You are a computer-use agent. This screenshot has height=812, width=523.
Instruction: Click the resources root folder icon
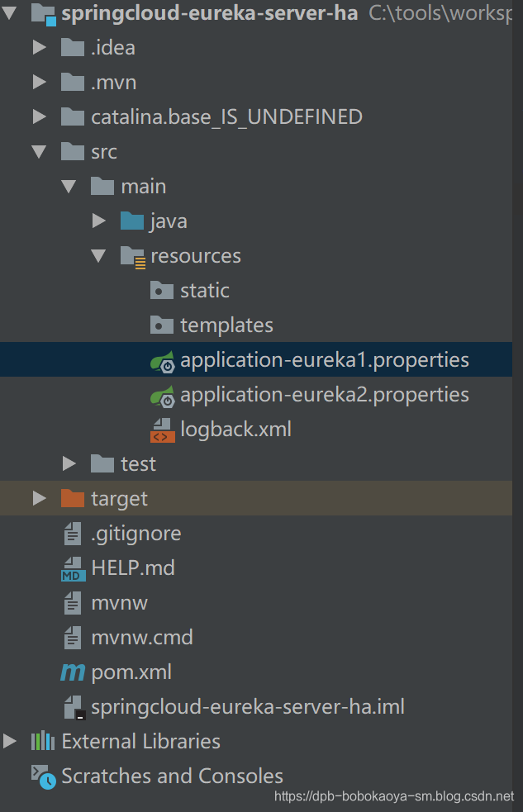(132, 257)
